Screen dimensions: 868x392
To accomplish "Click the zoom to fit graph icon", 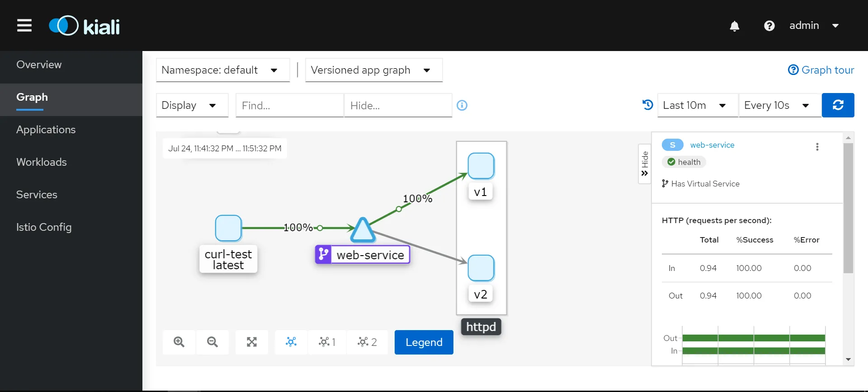I will click(x=252, y=342).
